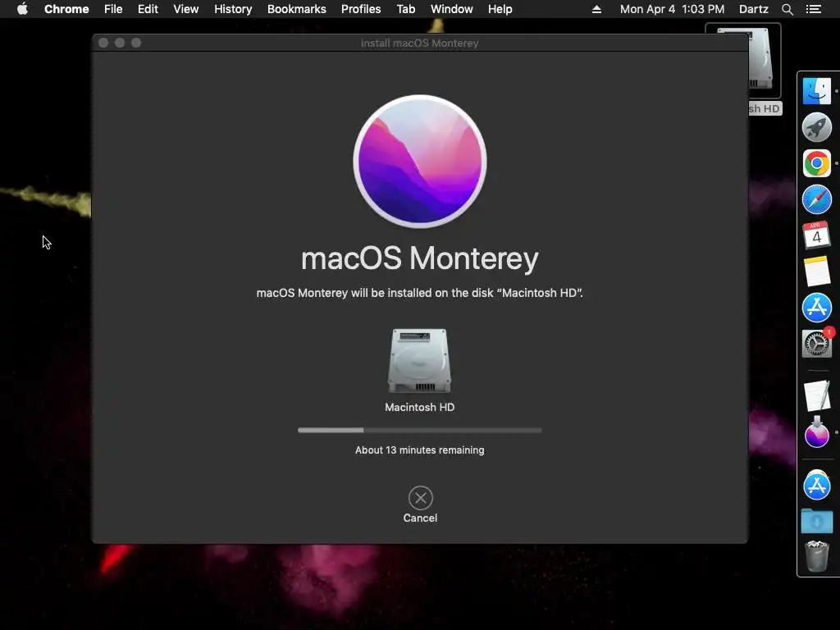Click the installer window minimize button
Image resolution: width=840 pixels, height=630 pixels.
[x=120, y=43]
